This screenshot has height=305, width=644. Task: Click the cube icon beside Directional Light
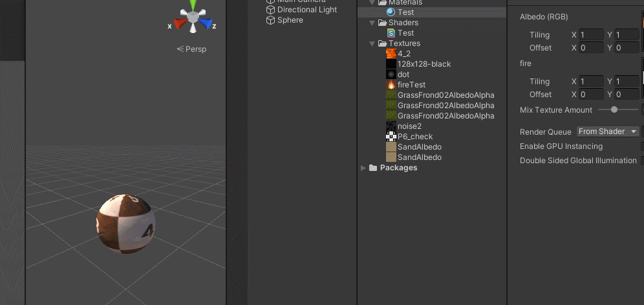pos(270,10)
